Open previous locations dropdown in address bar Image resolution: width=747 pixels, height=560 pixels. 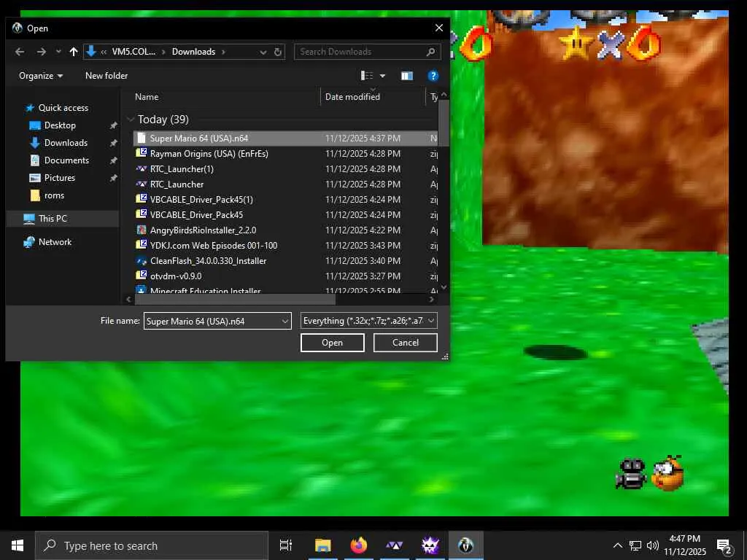click(263, 52)
